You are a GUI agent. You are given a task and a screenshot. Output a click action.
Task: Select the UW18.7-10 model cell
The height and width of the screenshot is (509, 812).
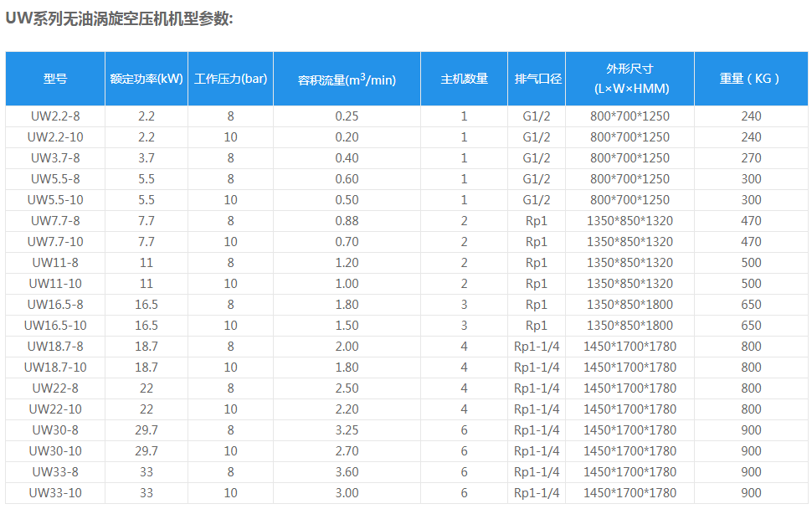[x=55, y=368]
